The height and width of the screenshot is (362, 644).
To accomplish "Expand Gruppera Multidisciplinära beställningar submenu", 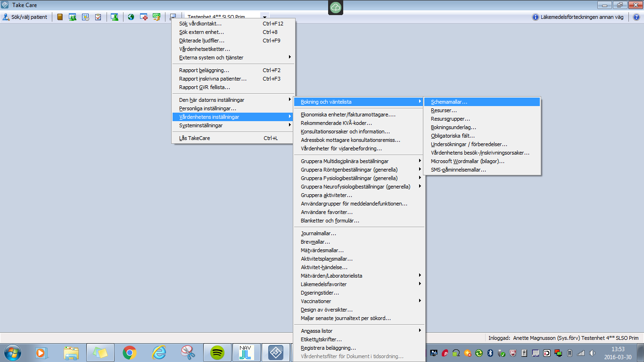I will pos(359,161).
